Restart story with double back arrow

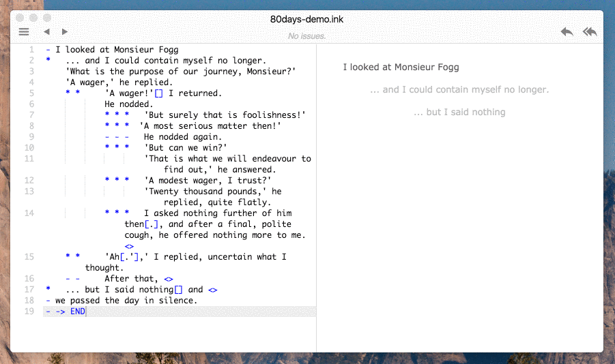coord(590,32)
